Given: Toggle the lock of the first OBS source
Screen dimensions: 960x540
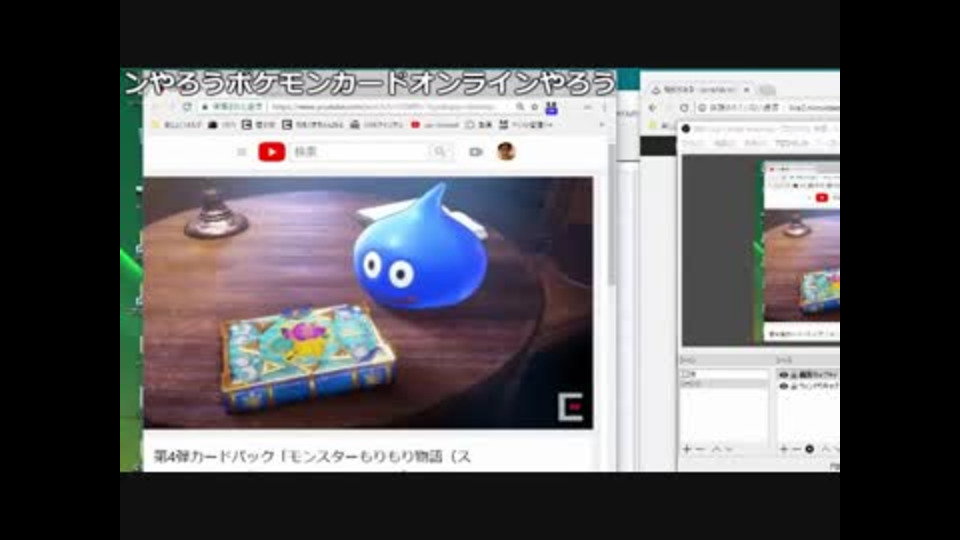Looking at the screenshot, I should (793, 375).
